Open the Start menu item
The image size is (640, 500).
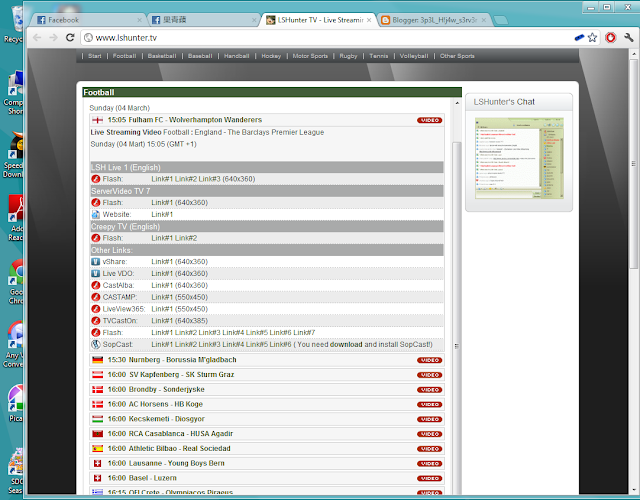click(95, 56)
